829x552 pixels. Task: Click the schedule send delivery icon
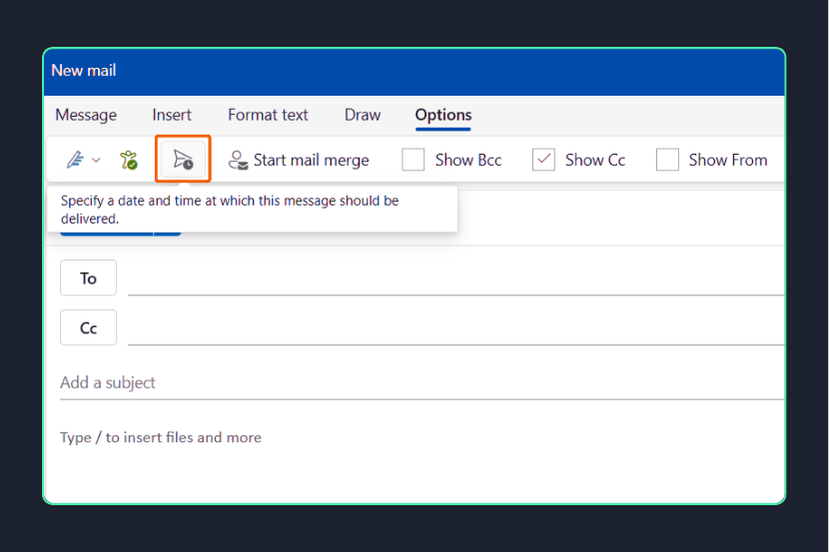coord(183,159)
